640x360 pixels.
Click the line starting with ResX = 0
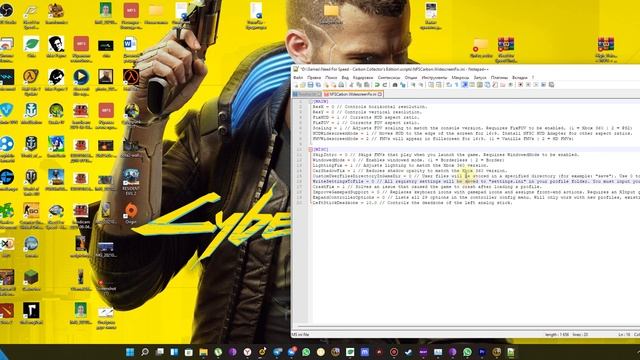[x=370, y=107]
